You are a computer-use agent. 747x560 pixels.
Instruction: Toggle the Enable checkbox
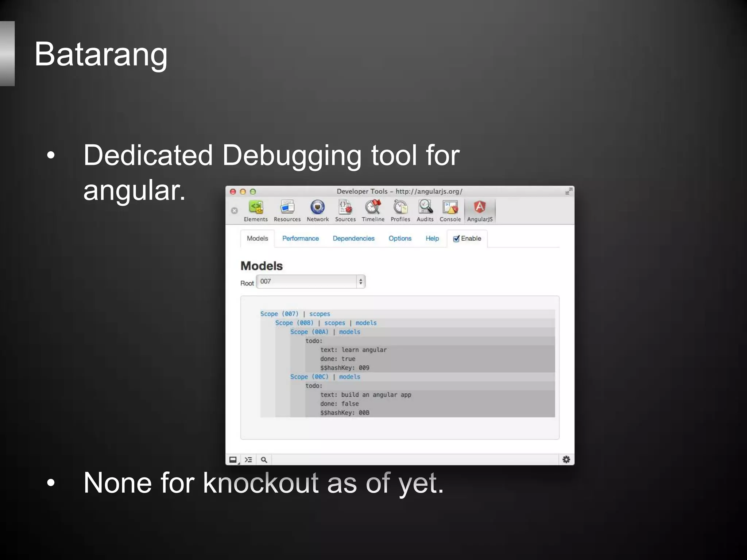pos(456,239)
